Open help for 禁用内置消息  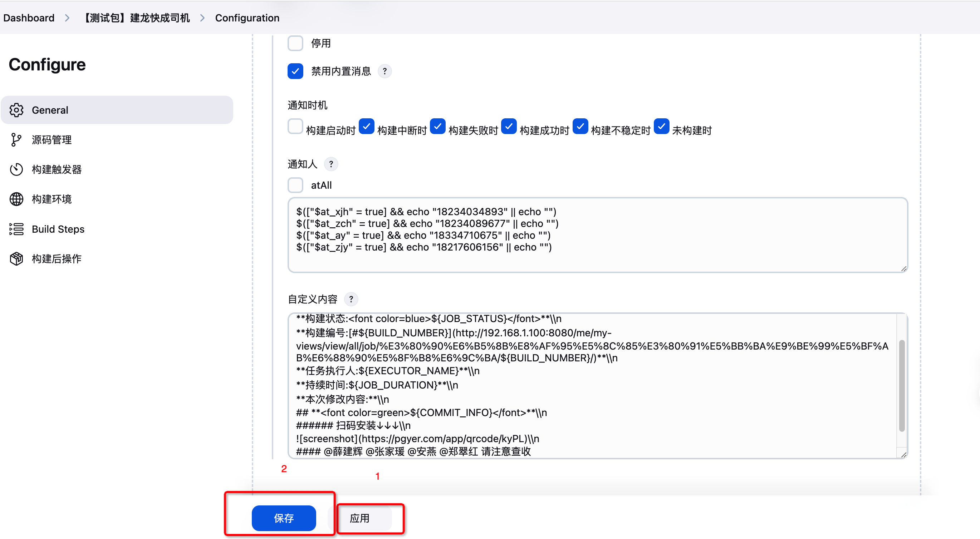tap(384, 71)
